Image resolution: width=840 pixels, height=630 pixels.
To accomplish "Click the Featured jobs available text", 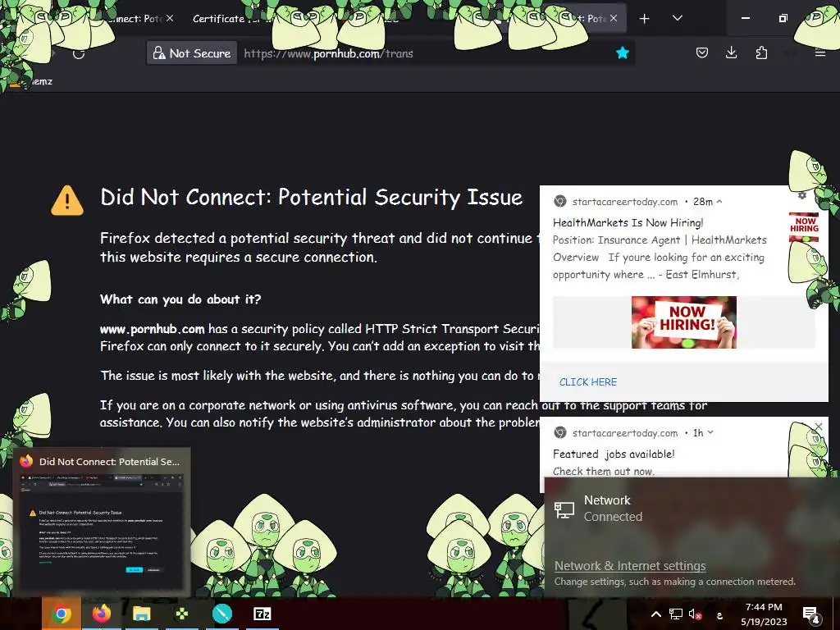I will pos(614,454).
